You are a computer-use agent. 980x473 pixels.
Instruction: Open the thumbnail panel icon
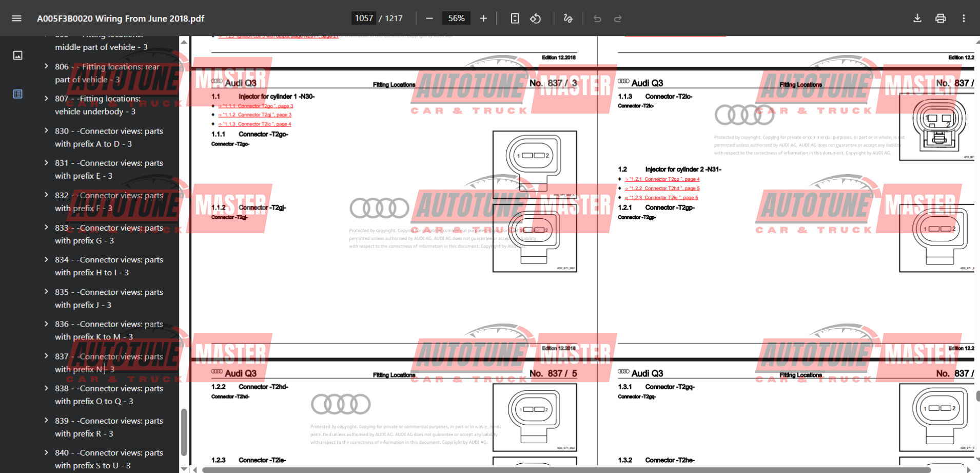(17, 55)
